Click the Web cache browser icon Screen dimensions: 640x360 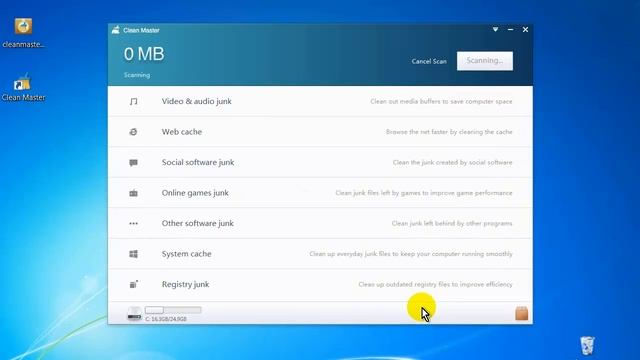pyautogui.click(x=133, y=132)
